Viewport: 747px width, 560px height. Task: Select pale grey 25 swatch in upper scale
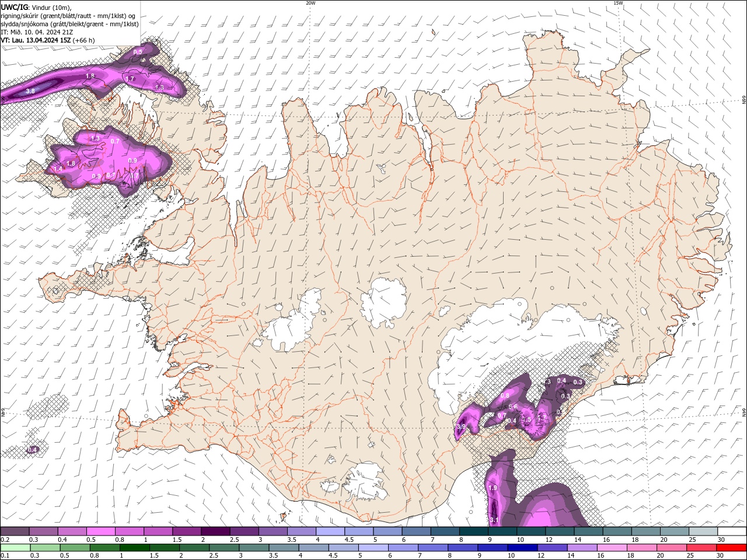(703, 531)
